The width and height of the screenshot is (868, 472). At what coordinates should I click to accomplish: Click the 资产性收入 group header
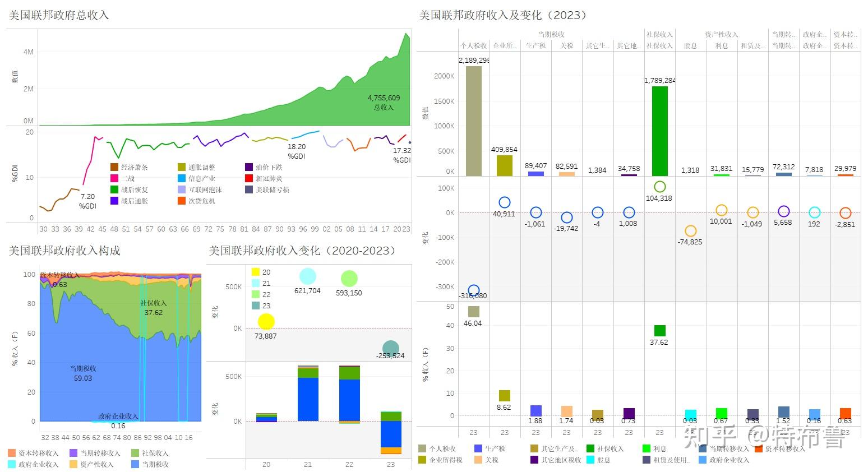(x=722, y=35)
